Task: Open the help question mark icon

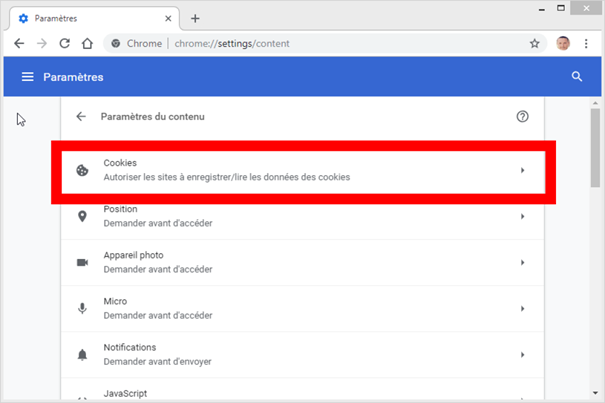Action: point(522,117)
